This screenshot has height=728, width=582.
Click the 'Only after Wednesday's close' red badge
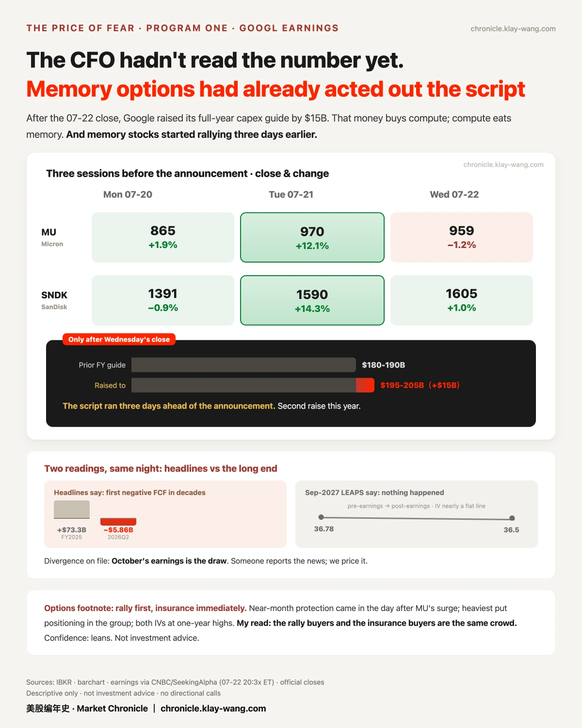(x=119, y=339)
